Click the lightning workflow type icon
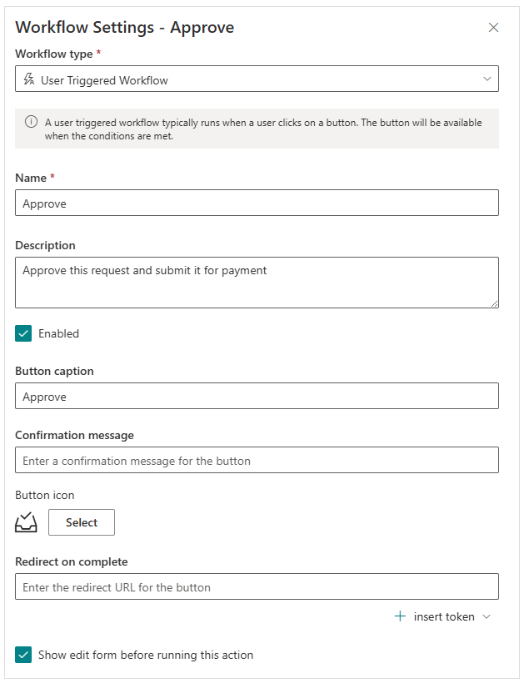Screen dimensions: 521x681 [29, 79]
